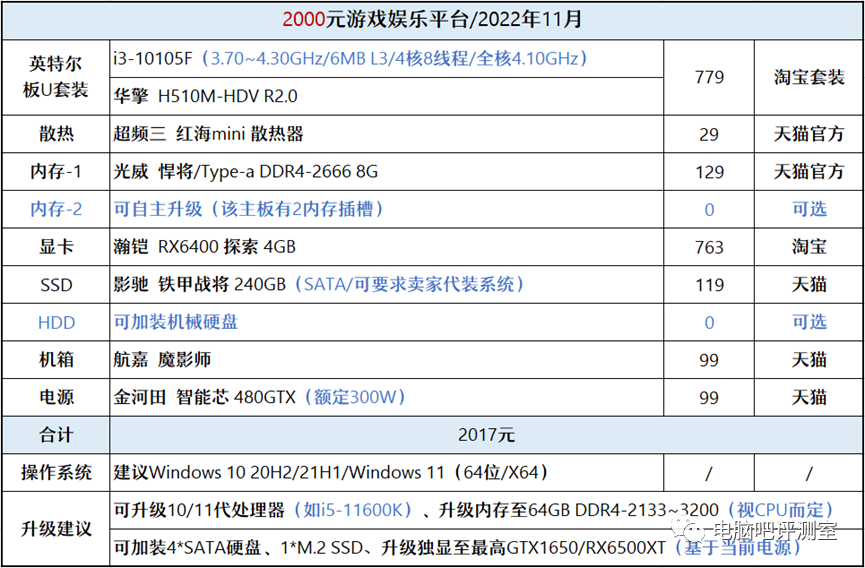Image resolution: width=865 pixels, height=568 pixels.
Task: Click the blue '内存-2' row label
Action: point(56,209)
